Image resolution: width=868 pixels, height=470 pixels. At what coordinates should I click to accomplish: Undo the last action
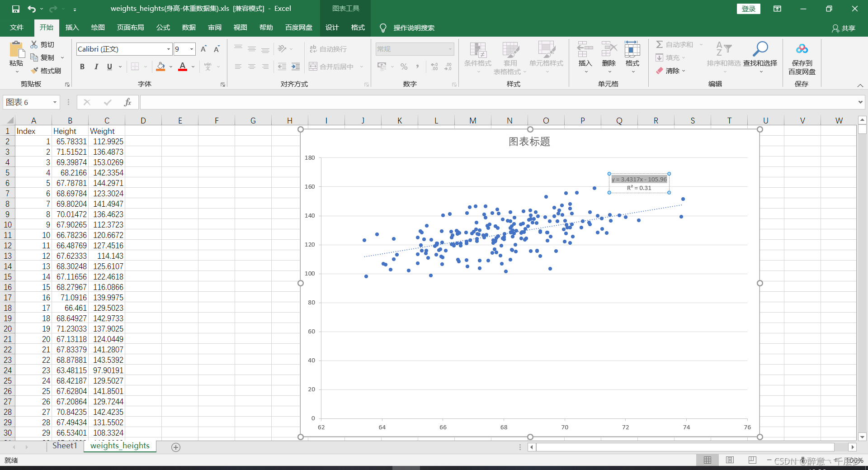31,9
